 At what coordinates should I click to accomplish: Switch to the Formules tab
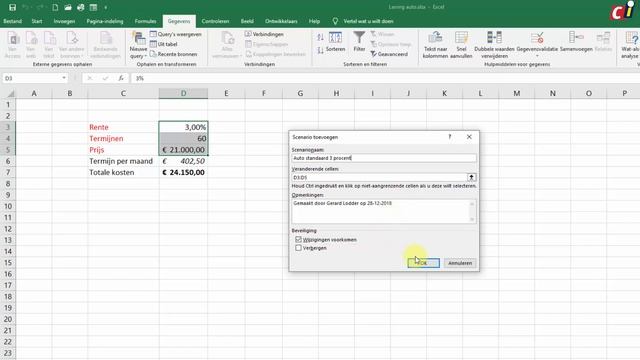[x=145, y=21]
